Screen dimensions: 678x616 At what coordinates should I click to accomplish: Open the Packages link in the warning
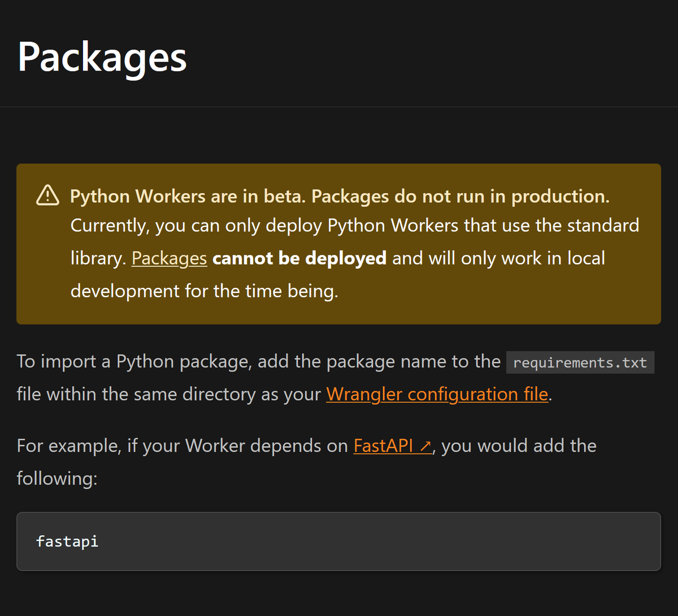click(168, 258)
